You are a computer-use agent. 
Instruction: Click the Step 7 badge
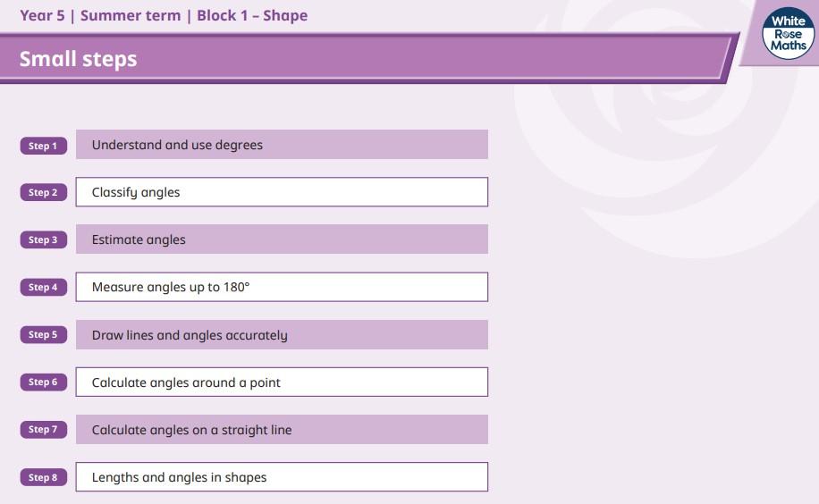tap(43, 430)
